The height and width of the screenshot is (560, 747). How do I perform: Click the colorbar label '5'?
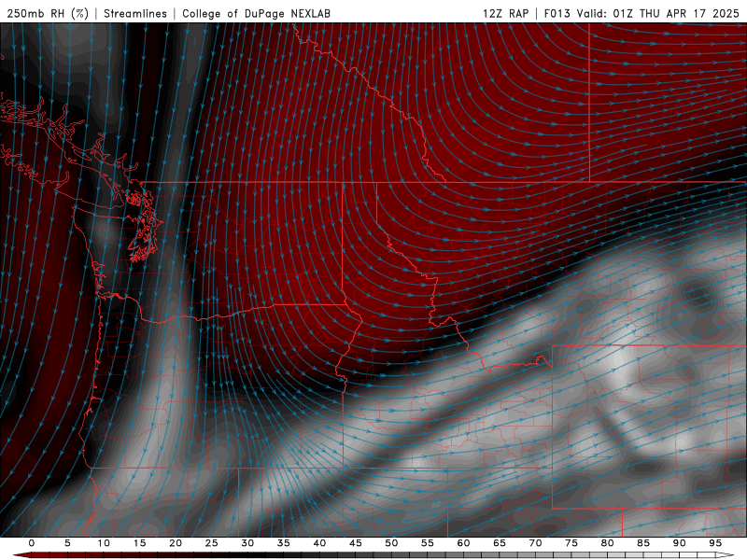(x=67, y=543)
